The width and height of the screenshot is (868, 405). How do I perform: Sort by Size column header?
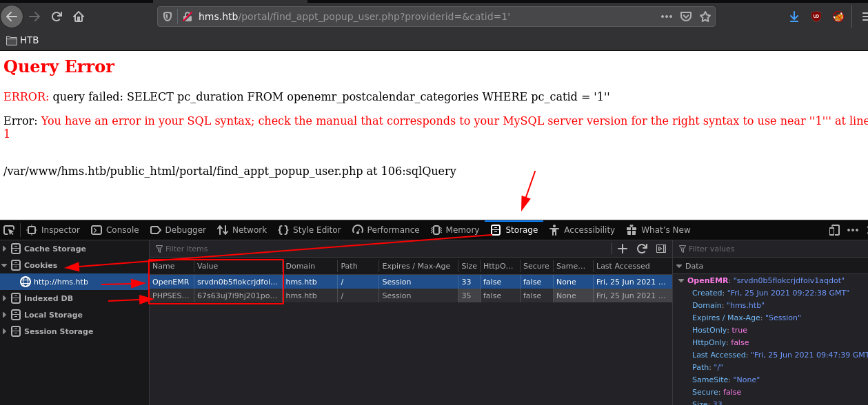(469, 266)
